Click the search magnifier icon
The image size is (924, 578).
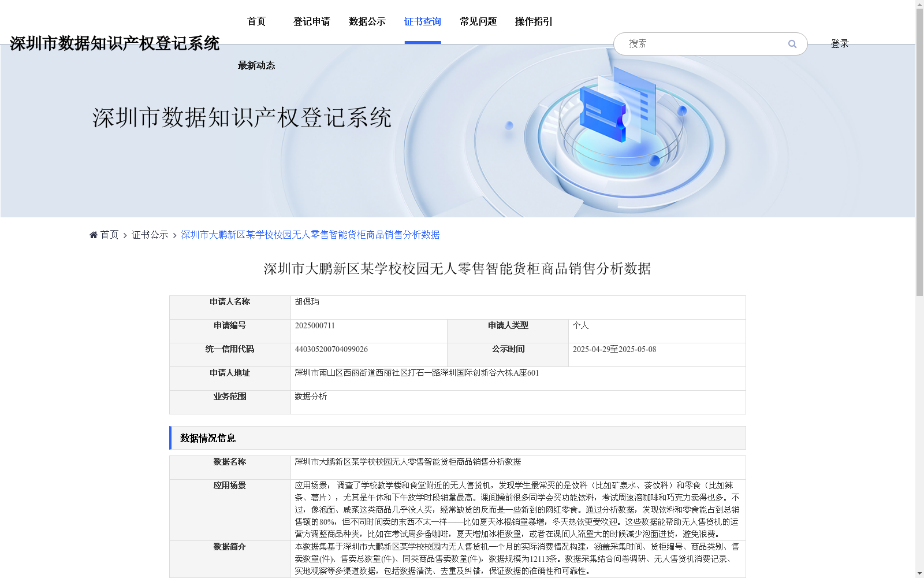tap(792, 44)
